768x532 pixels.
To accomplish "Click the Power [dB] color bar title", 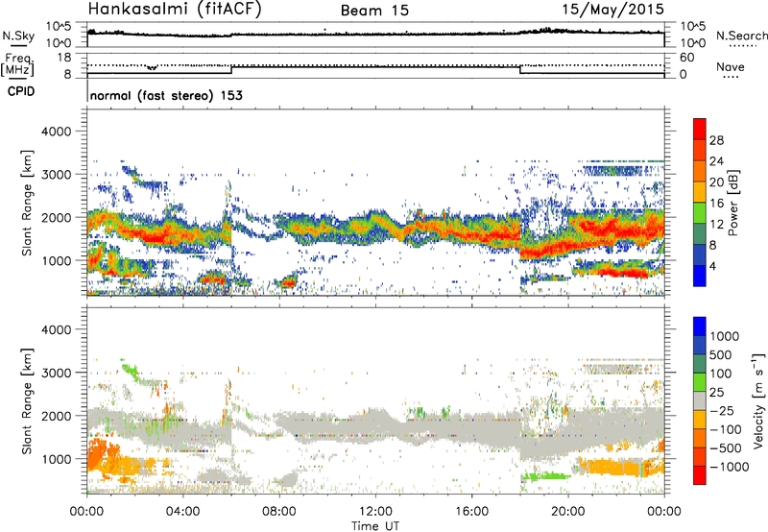I will pos(733,203).
